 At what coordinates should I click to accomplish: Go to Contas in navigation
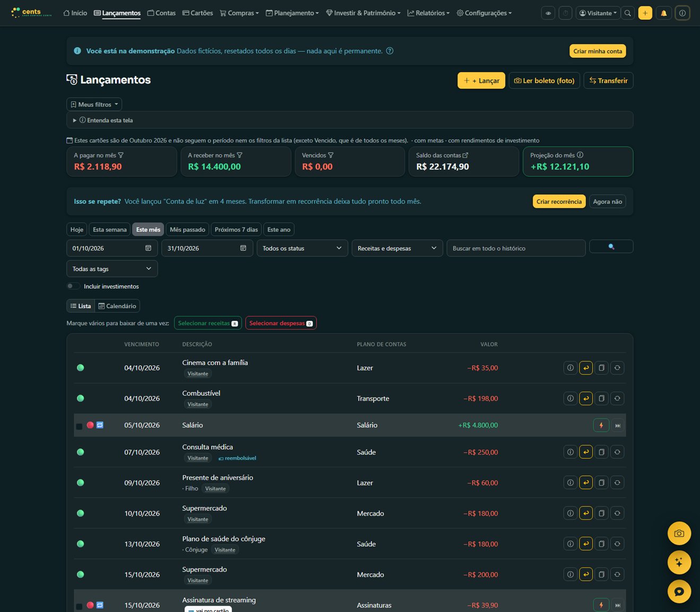161,13
